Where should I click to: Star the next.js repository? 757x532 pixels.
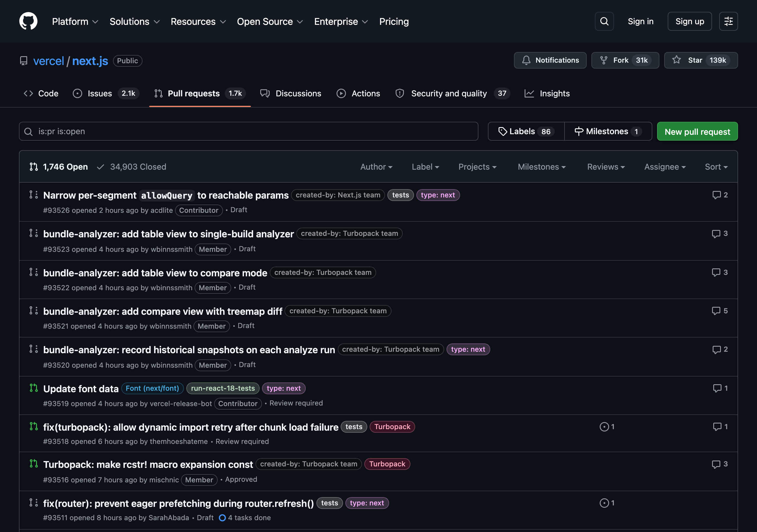tap(701, 60)
